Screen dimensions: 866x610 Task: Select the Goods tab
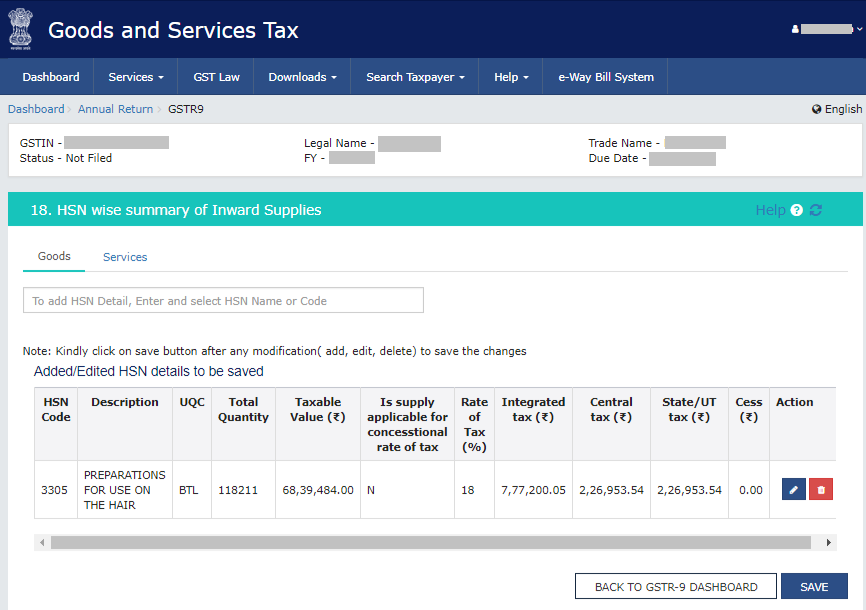(x=54, y=256)
